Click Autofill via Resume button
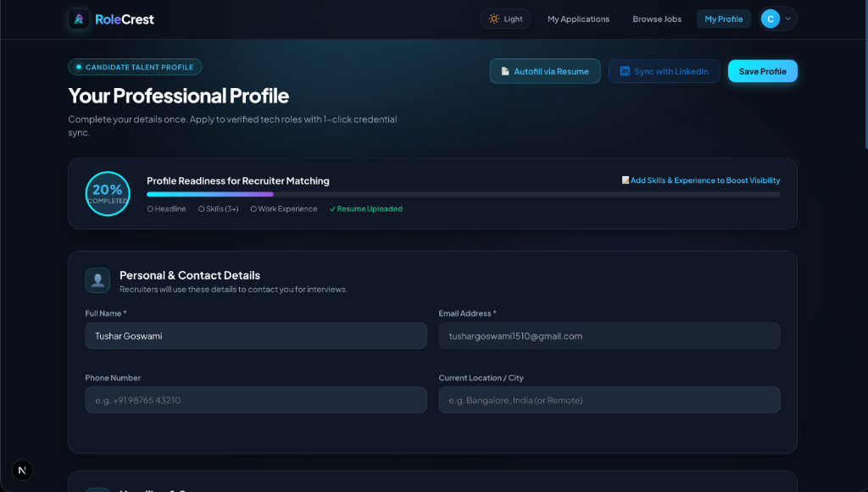Screen dimensions: 868x492 click(x=545, y=71)
